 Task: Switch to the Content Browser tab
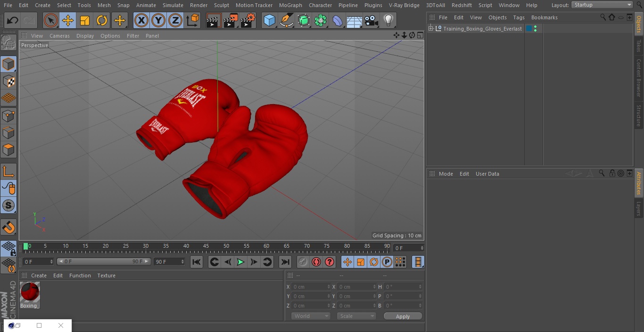click(639, 78)
